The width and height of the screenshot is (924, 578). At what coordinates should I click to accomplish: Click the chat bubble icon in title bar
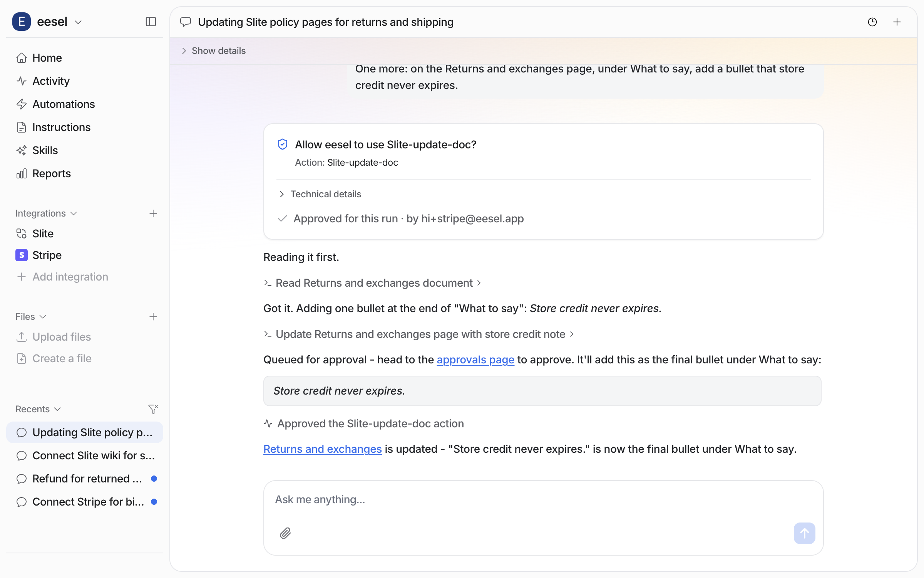186,22
